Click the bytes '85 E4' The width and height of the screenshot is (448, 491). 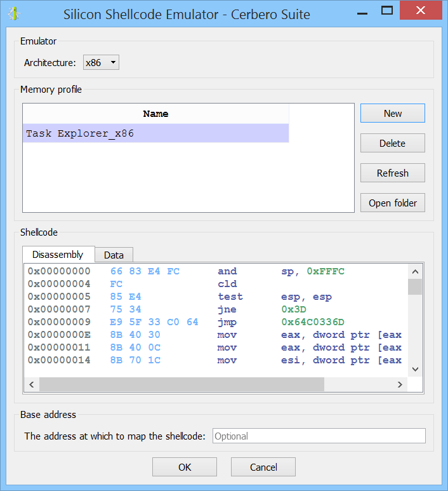pos(126,297)
